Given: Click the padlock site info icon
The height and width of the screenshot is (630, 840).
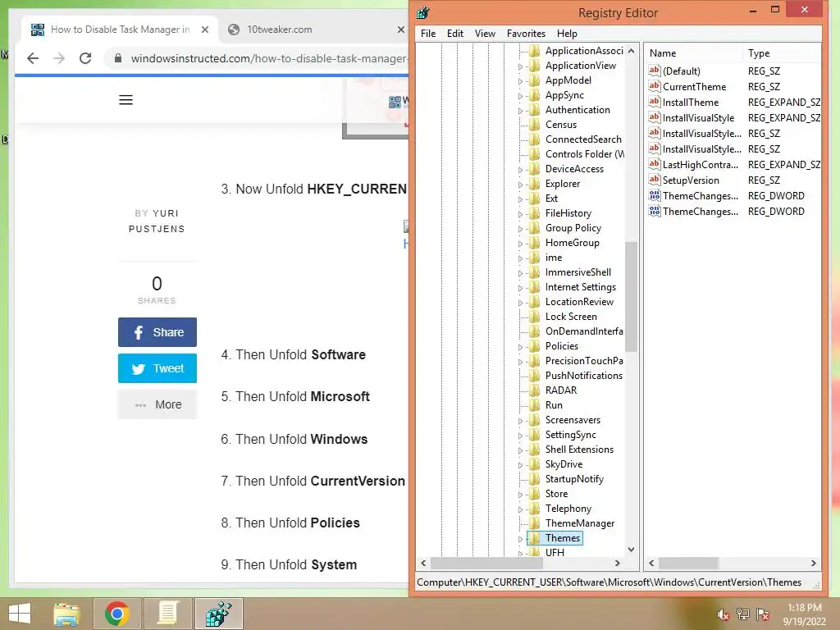Looking at the screenshot, I should point(118,58).
